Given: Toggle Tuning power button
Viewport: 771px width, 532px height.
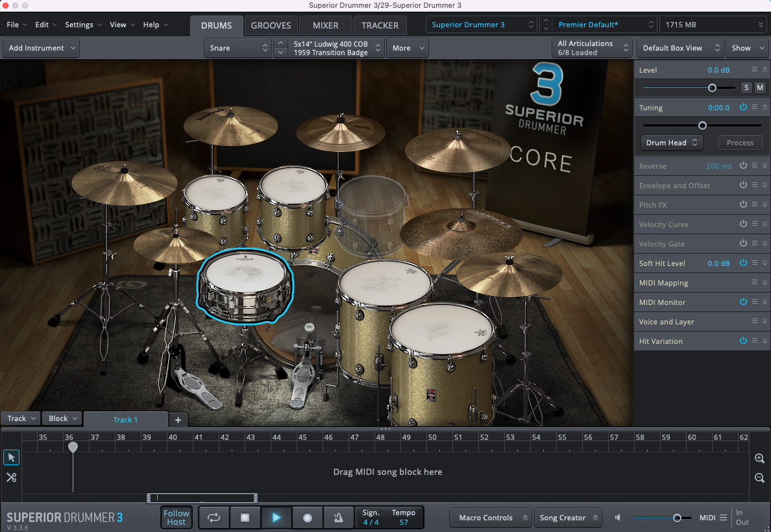Looking at the screenshot, I should 743,106.
